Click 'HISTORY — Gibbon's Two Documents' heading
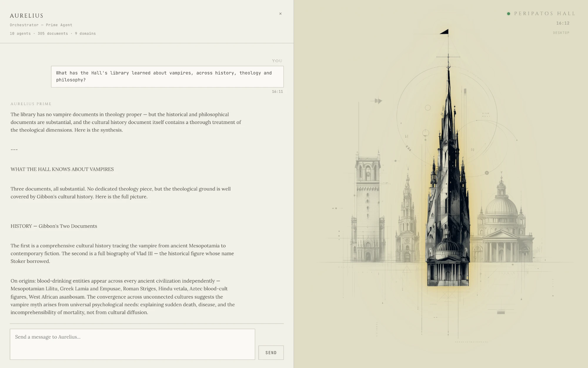This screenshot has height=368, width=588. coord(54,226)
